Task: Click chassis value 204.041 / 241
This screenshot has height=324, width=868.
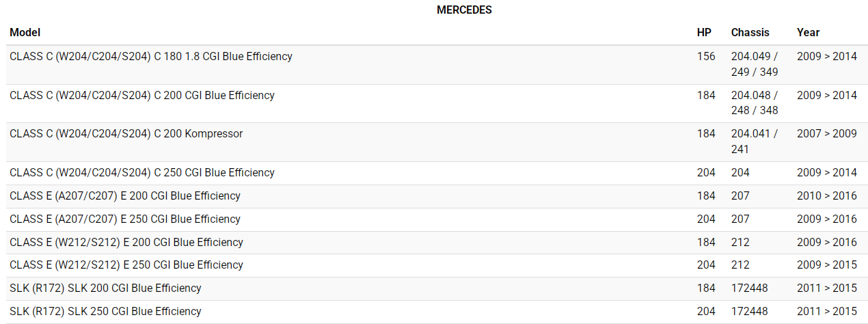Action: pos(755,141)
